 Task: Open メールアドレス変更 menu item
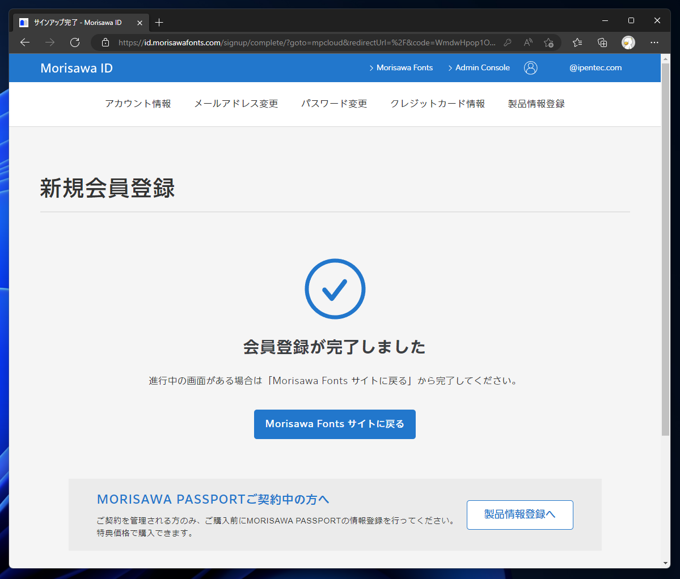236,104
